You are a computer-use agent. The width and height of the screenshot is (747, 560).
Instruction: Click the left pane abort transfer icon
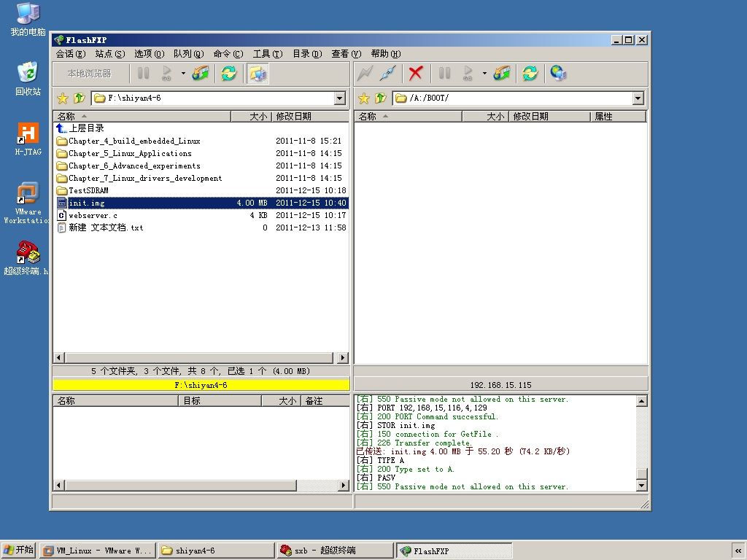tap(201, 74)
